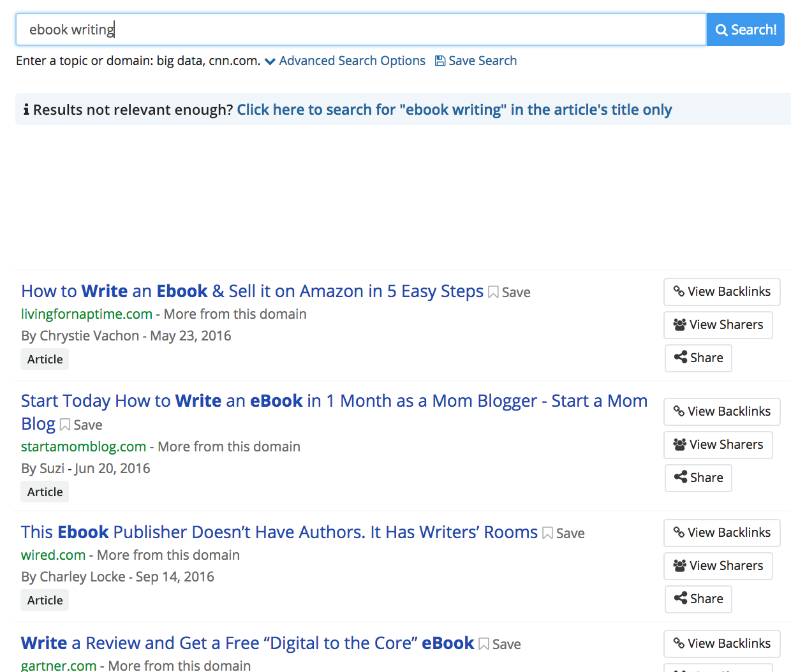Click 'By Chrystie Vachon - May 23, 2016' text
The width and height of the screenshot is (791, 672).
pyautogui.click(x=126, y=335)
